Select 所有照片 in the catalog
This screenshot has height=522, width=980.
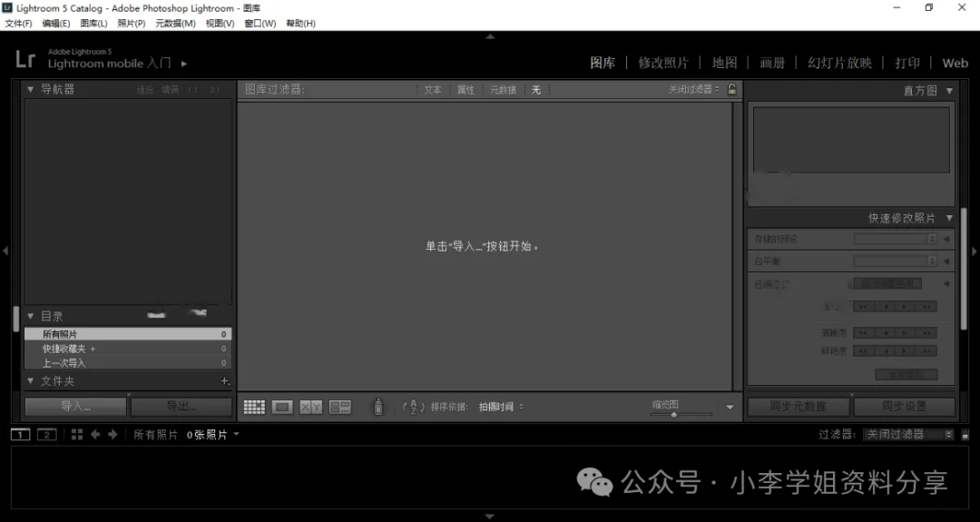coord(128,334)
